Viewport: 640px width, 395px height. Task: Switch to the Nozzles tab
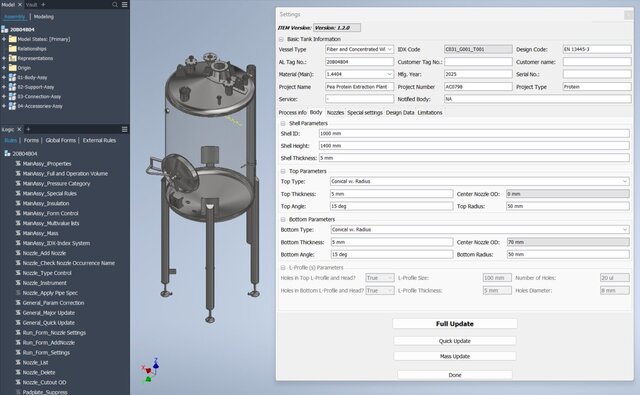pyautogui.click(x=335, y=113)
